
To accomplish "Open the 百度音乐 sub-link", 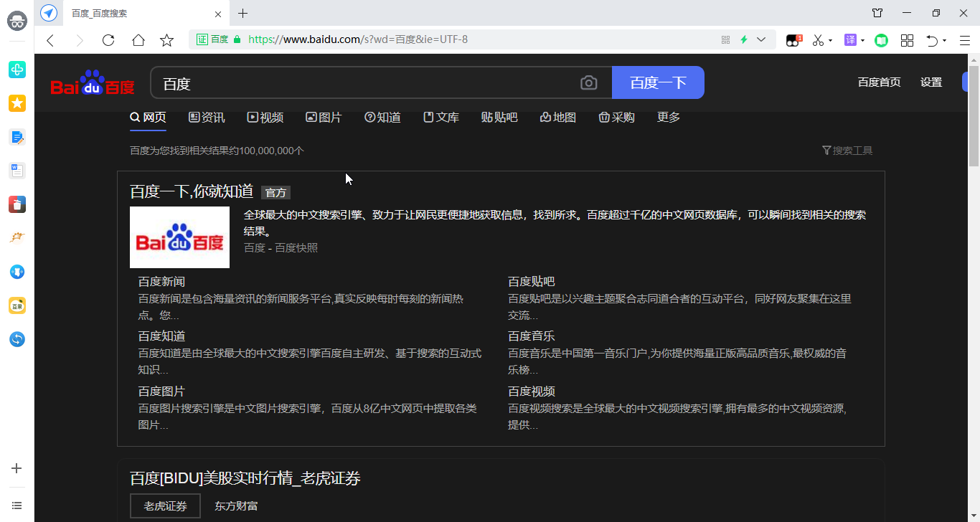I will [532, 336].
